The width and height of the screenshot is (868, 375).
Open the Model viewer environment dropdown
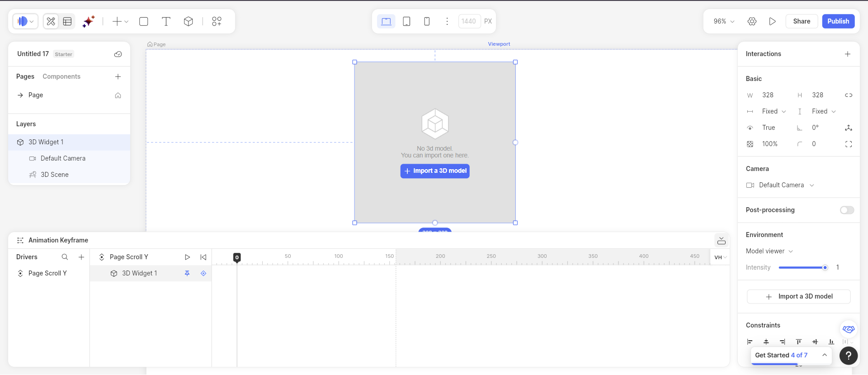[x=769, y=251]
